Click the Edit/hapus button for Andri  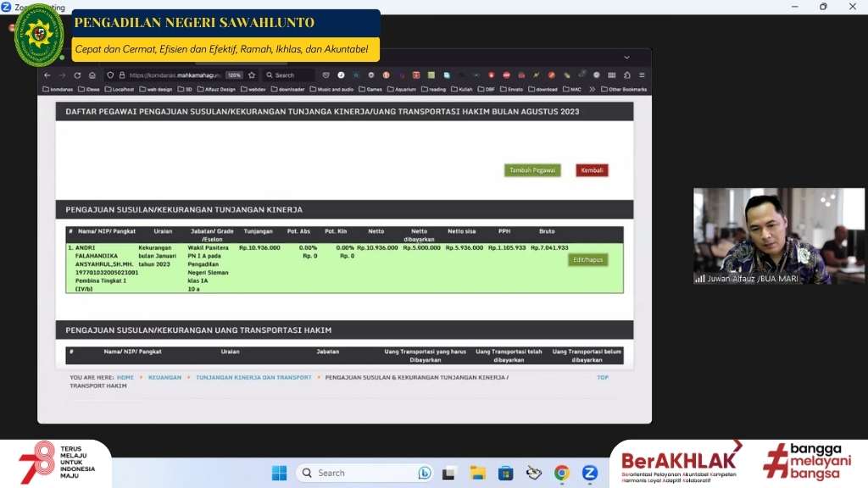pyautogui.click(x=588, y=260)
